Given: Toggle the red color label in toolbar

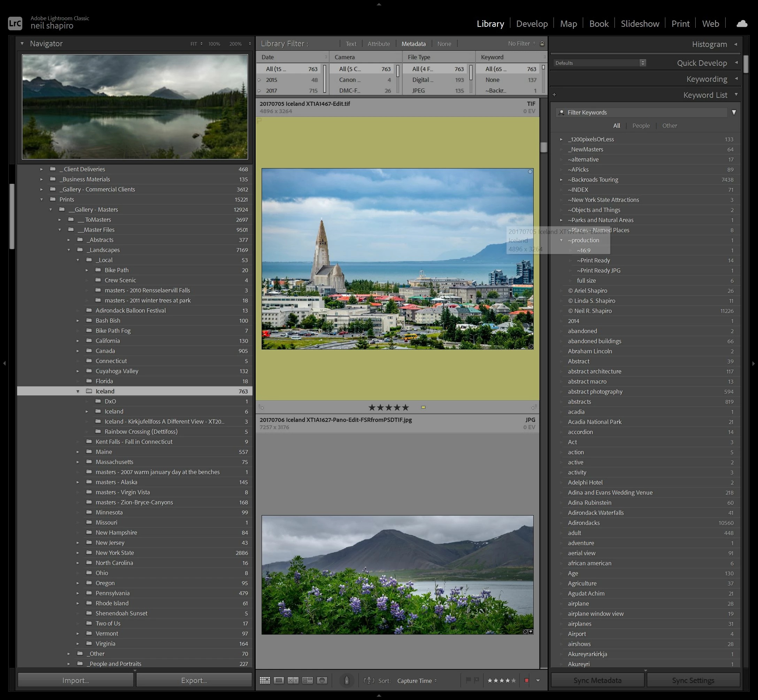Looking at the screenshot, I should [526, 680].
